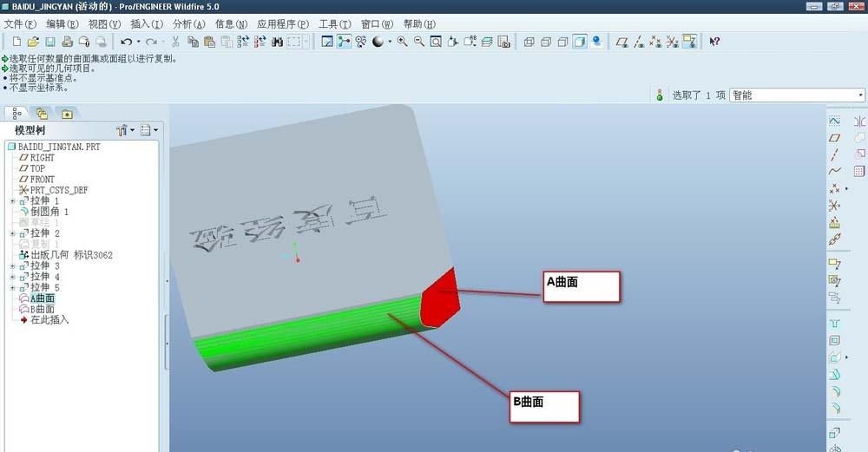The width and height of the screenshot is (868, 452).
Task: Print the model with printer icon
Action: click(68, 42)
